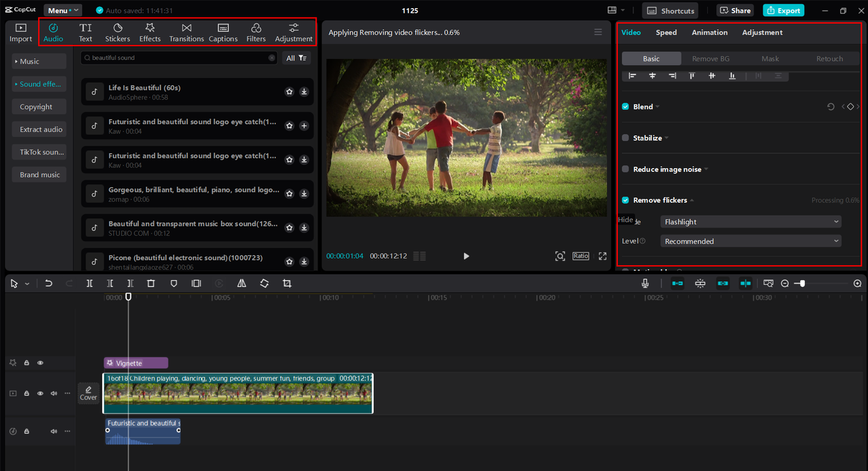This screenshot has height=471, width=868.
Task: Click the Cover button
Action: click(x=88, y=393)
